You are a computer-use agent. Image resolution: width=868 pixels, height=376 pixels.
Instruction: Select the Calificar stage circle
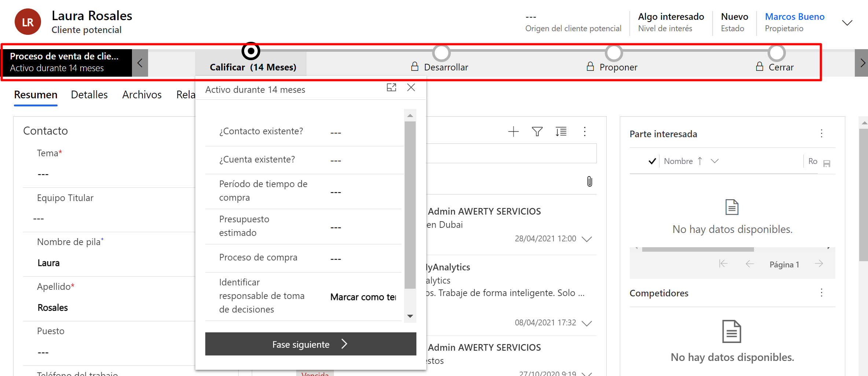click(251, 51)
